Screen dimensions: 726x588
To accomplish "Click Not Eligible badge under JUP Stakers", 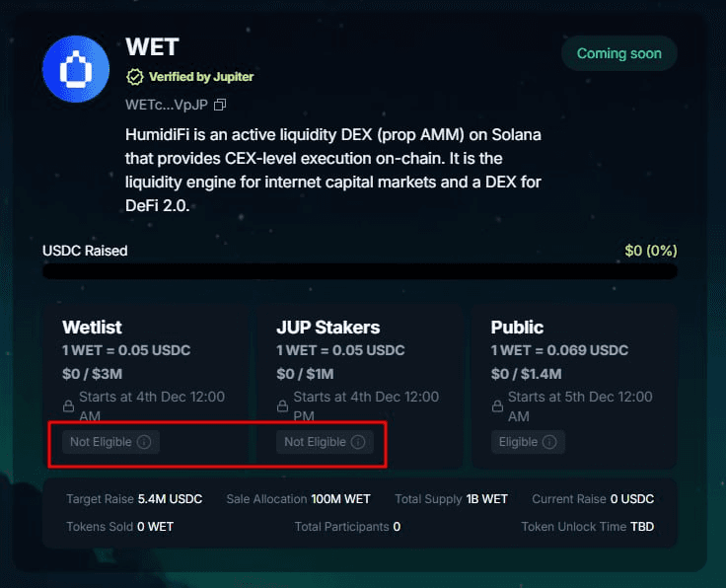I will click(316, 442).
